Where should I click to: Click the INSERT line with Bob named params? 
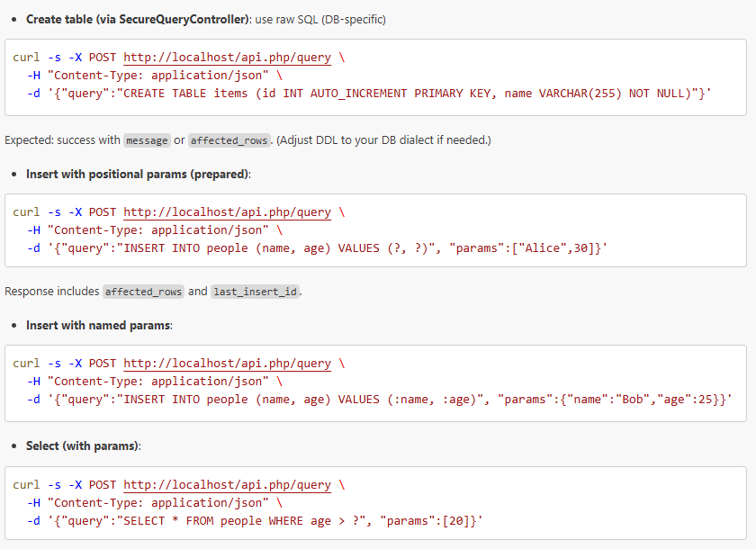pos(380,400)
